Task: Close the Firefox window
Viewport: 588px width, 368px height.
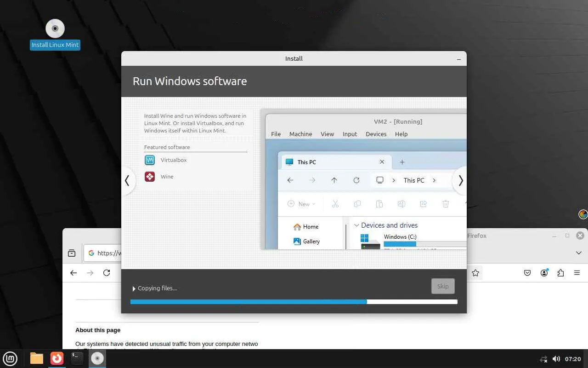Action: point(580,236)
